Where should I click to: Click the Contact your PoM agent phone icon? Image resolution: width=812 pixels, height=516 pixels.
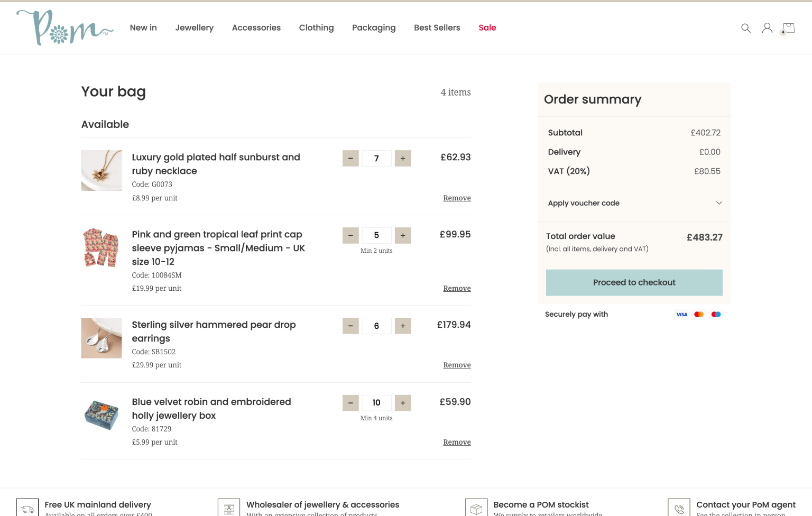679,509
